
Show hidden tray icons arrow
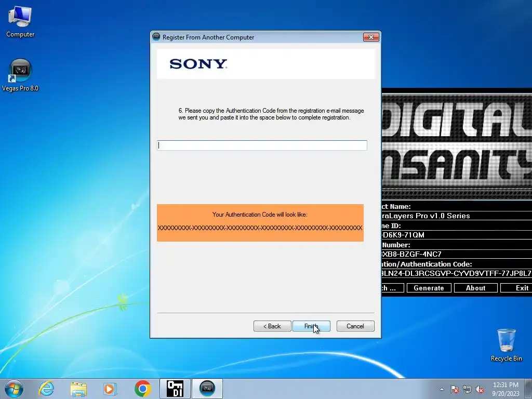[442, 389]
